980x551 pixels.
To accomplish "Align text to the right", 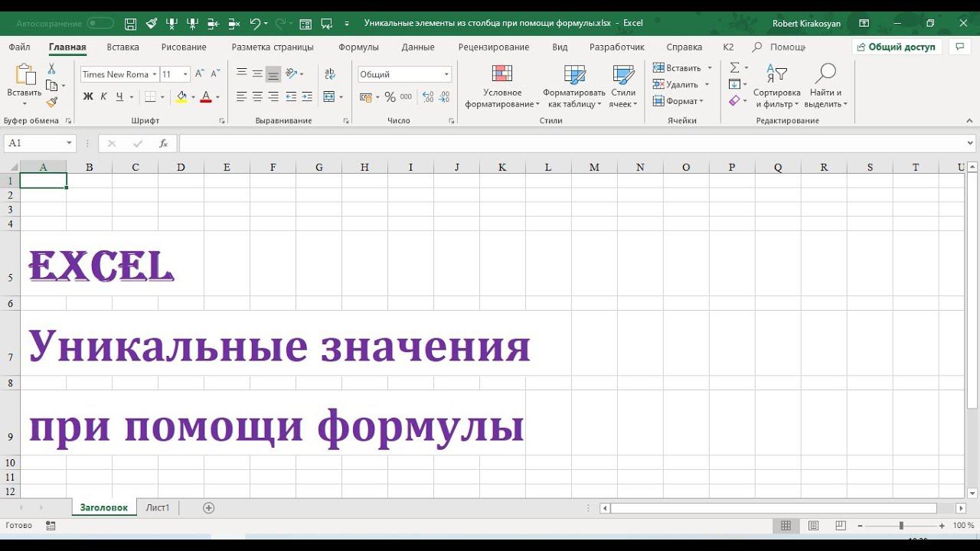I will pos(273,97).
